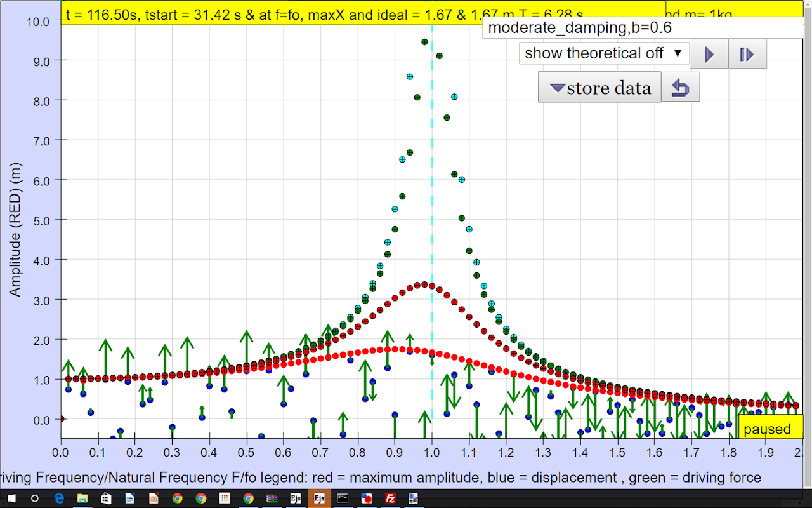Open the non-highlighted Ejs taskbar icon
The height and width of the screenshot is (508, 812).
point(296,498)
